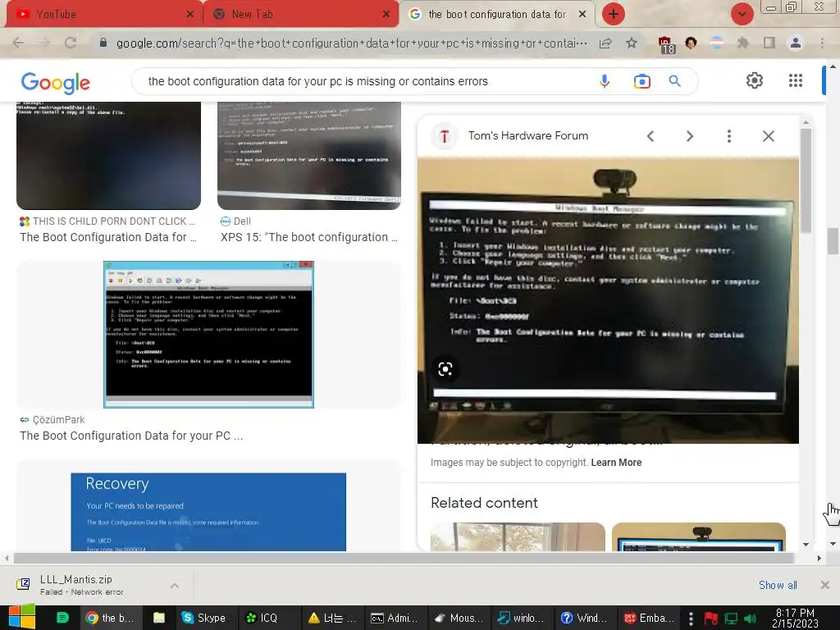This screenshot has width=840, height=630.
Task: Close the Tom's Hardware preview panel
Action: [x=768, y=136]
